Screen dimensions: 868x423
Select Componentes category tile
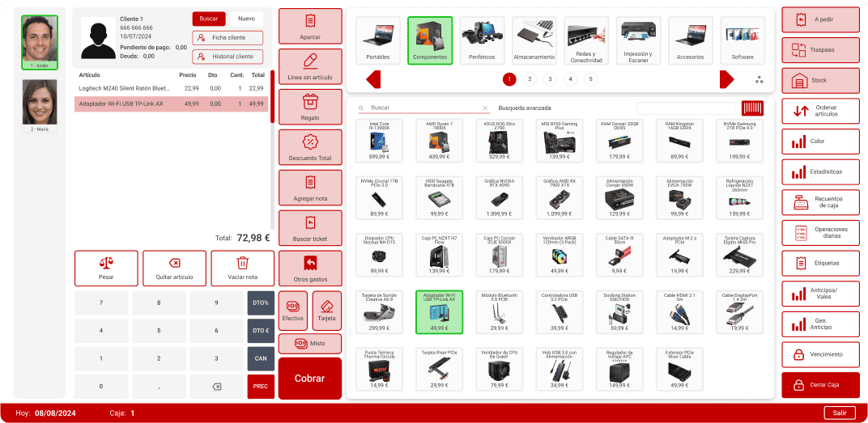click(x=430, y=40)
